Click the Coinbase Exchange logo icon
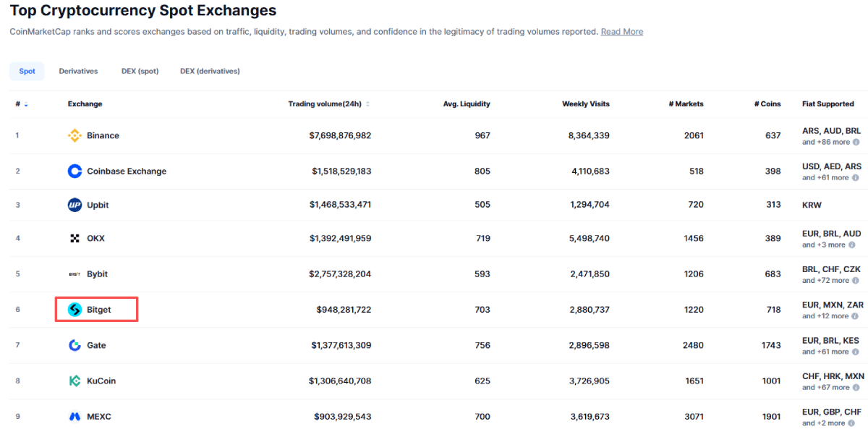Image resolution: width=868 pixels, height=432 pixels. (x=75, y=171)
